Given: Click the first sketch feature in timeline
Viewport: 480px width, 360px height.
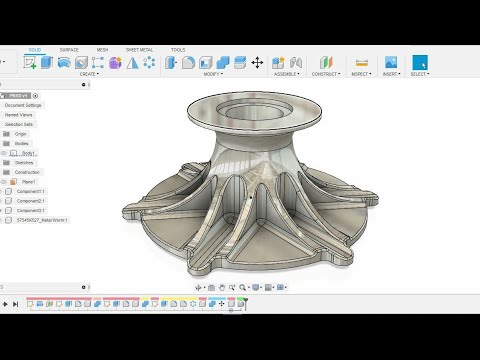Looking at the screenshot, I should click(x=30, y=304).
